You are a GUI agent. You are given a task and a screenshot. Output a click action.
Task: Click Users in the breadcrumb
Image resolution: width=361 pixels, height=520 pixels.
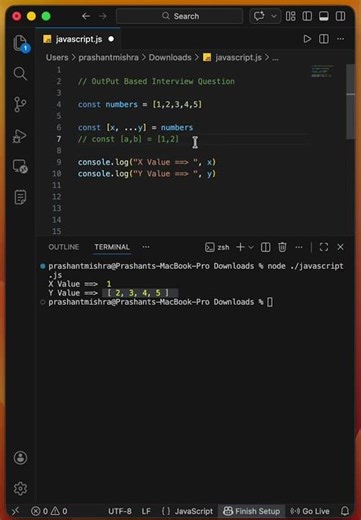pyautogui.click(x=57, y=57)
